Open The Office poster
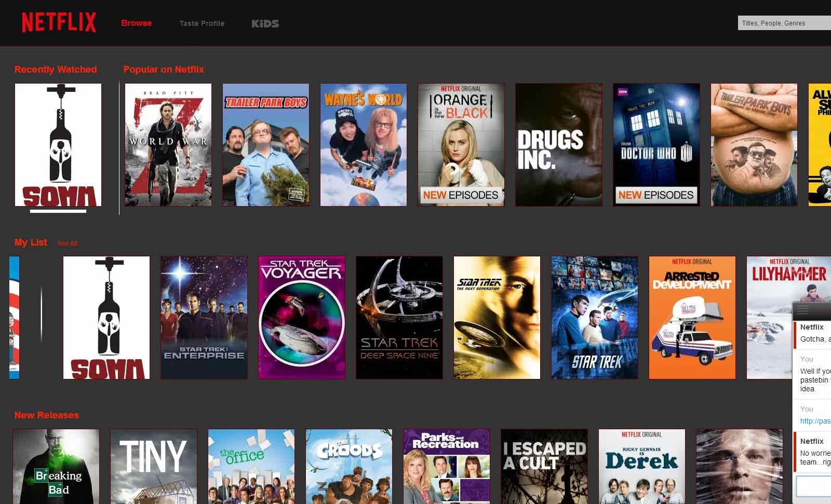The width and height of the screenshot is (831, 504). click(x=251, y=466)
